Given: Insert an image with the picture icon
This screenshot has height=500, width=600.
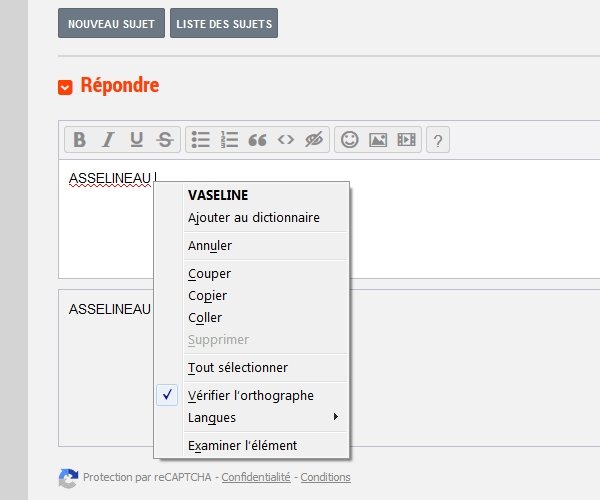Looking at the screenshot, I should [x=378, y=140].
